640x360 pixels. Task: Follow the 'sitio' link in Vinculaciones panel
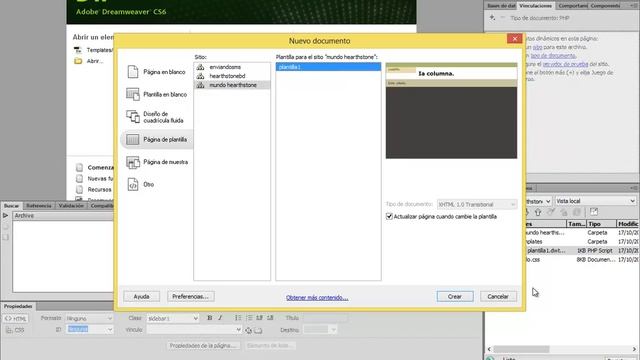point(538,47)
